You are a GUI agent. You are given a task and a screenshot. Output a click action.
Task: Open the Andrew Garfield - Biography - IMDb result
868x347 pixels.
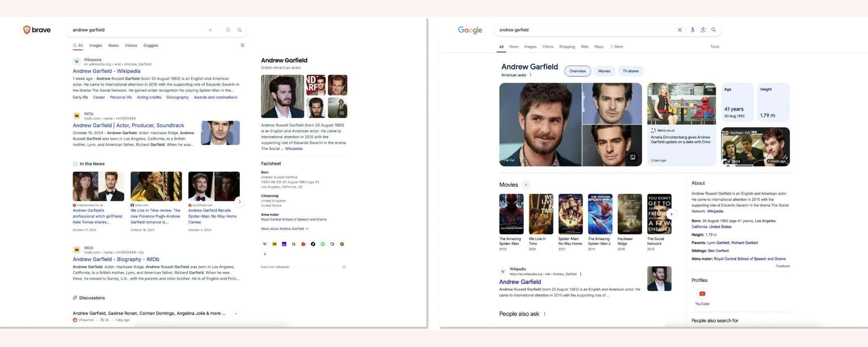click(116, 259)
